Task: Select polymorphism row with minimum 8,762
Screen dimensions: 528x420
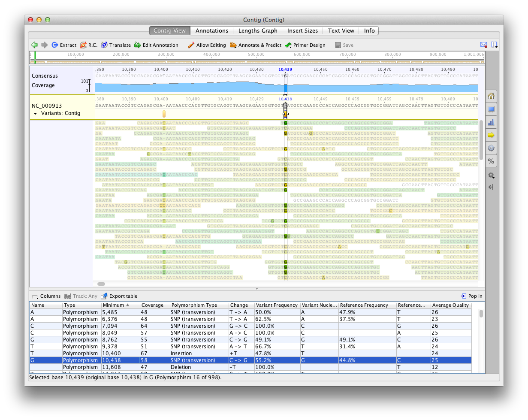Action: (x=250, y=339)
